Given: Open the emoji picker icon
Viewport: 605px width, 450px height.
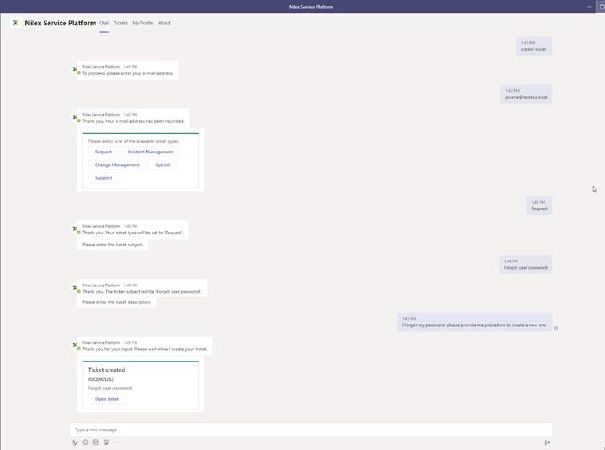Looking at the screenshot, I should pyautogui.click(x=85, y=441).
